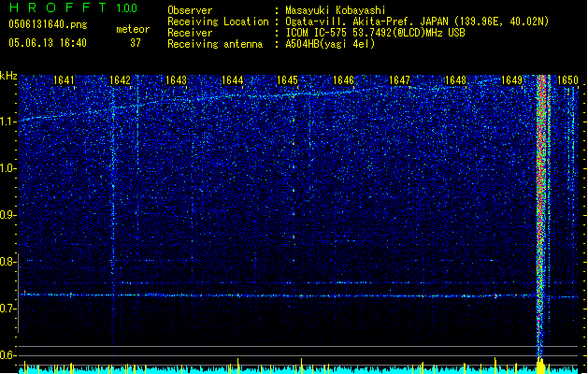This screenshot has height=374, width=588.
Task: Click the date stamp 05.06.13 16:40
Action: (x=48, y=43)
